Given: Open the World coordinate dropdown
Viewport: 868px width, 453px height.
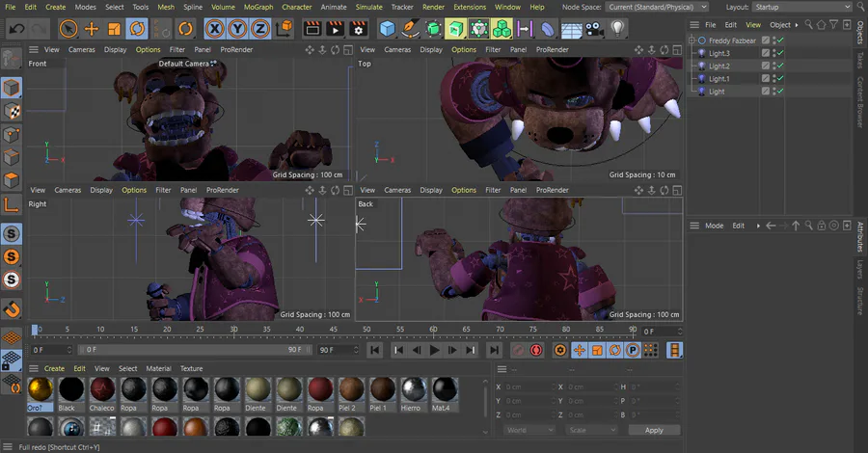Looking at the screenshot, I should click(529, 430).
